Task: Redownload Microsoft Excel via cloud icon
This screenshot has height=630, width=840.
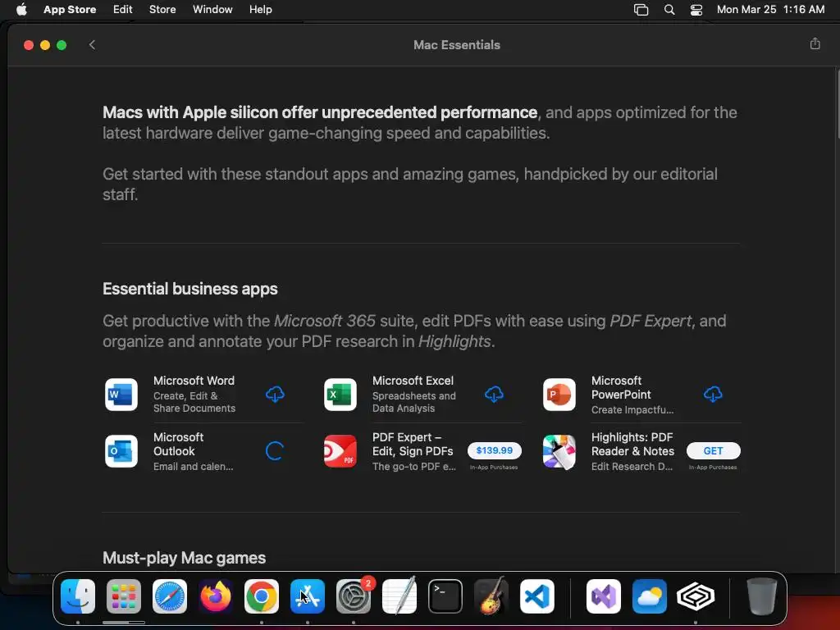Action: [x=494, y=395]
